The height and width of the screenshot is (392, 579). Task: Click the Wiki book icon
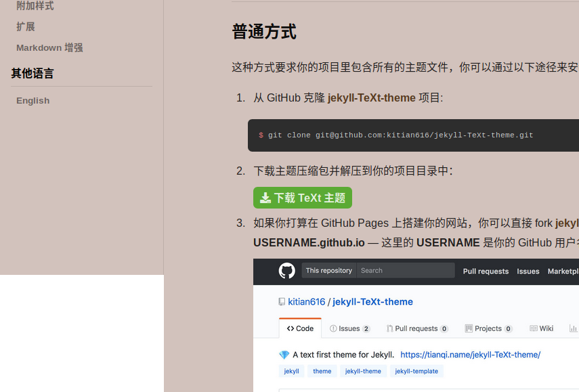pyautogui.click(x=534, y=328)
